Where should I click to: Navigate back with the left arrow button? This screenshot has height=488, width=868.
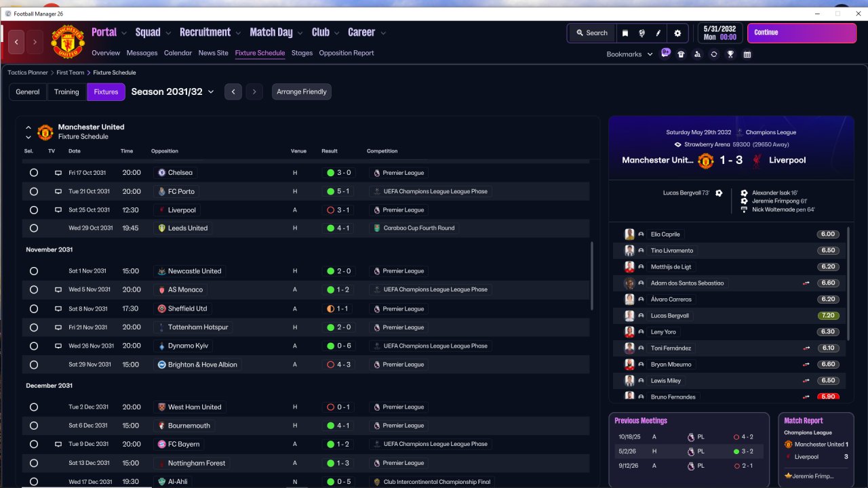[16, 41]
